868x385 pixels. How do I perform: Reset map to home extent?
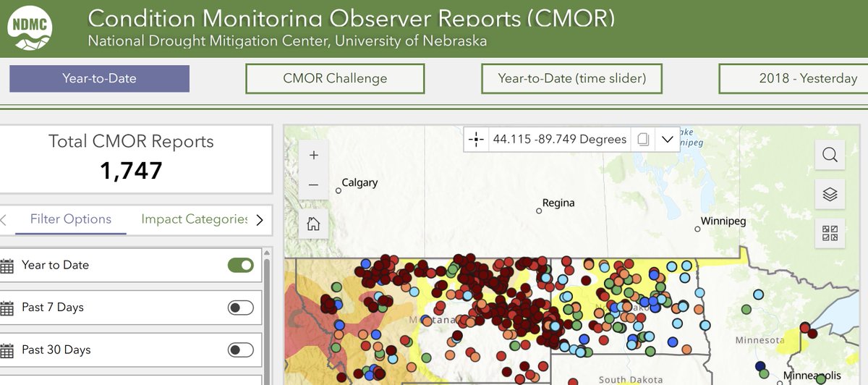[313, 224]
